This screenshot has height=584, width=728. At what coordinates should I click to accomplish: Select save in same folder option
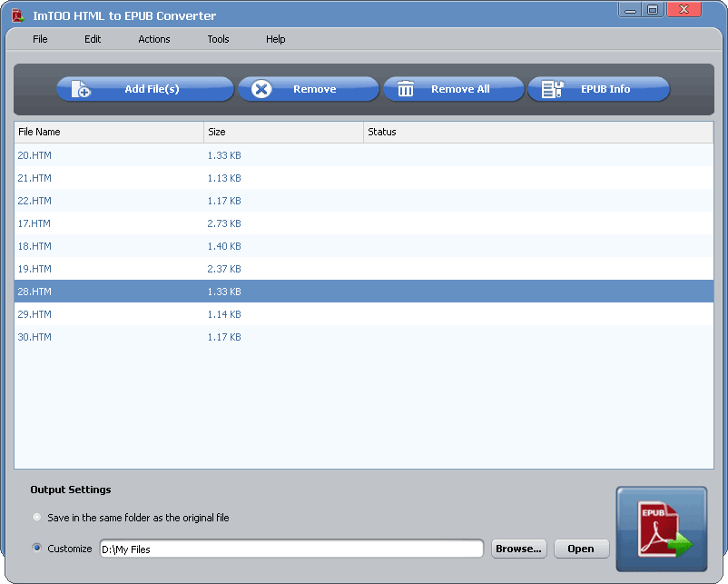37,518
